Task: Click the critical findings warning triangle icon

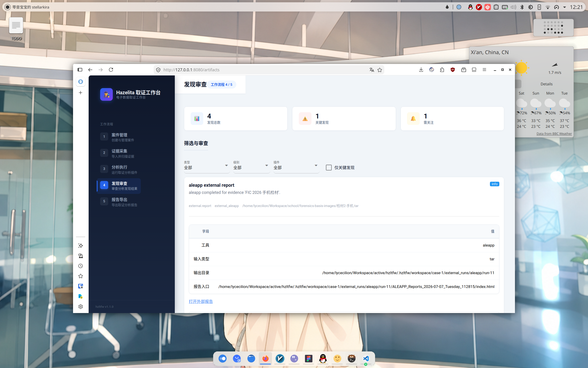Action: (x=305, y=119)
